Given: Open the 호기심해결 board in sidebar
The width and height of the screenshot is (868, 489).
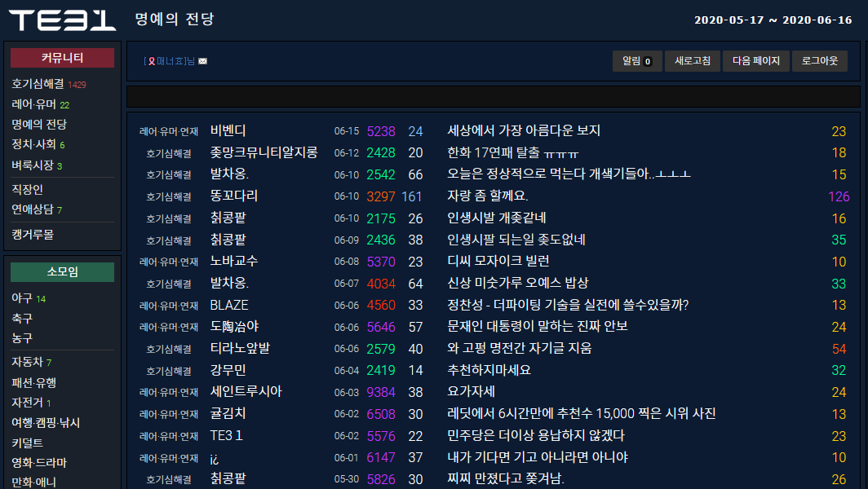Looking at the screenshot, I should [x=38, y=84].
